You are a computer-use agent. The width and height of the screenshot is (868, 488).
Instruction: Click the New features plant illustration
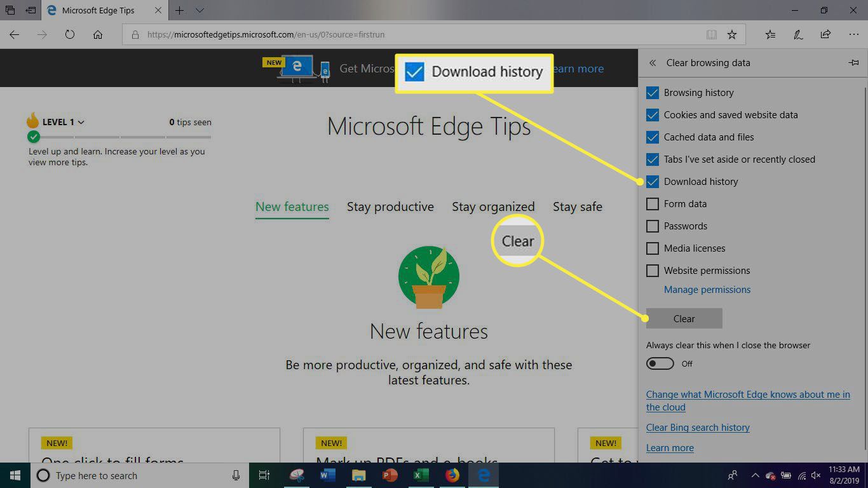click(429, 277)
